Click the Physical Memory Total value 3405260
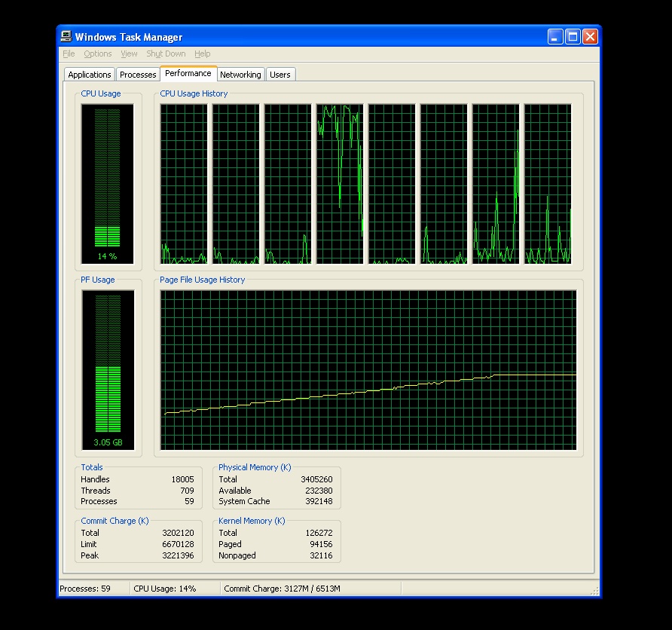This screenshot has width=672, height=630. [316, 479]
